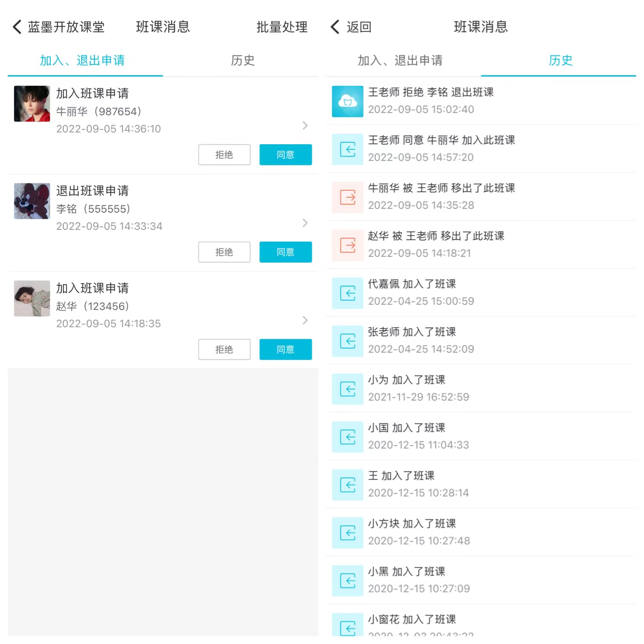
Task: Tap join icon beside 代嘉佩 加入了班课
Action: coord(347,293)
